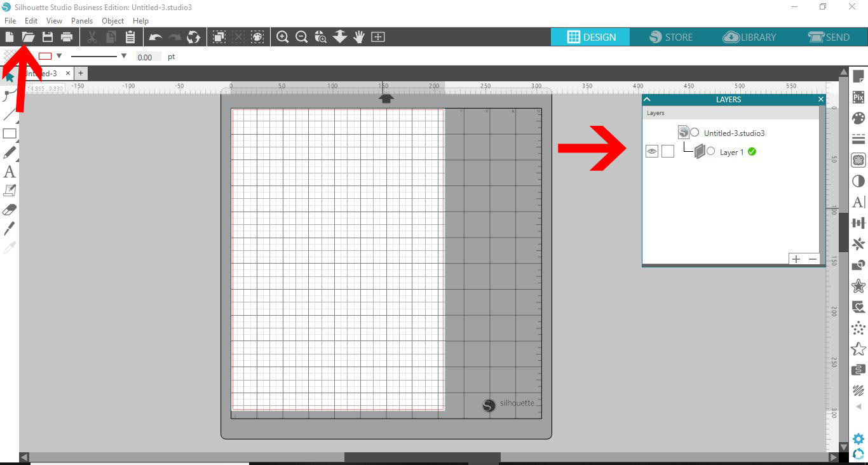Select the Layer 1 radio button
This screenshot has height=465, width=868.
[710, 151]
